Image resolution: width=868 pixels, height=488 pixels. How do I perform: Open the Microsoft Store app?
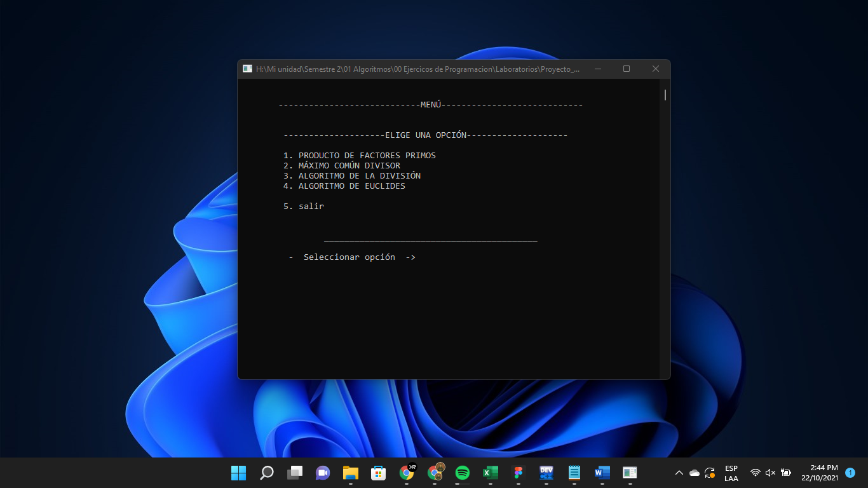tap(379, 473)
